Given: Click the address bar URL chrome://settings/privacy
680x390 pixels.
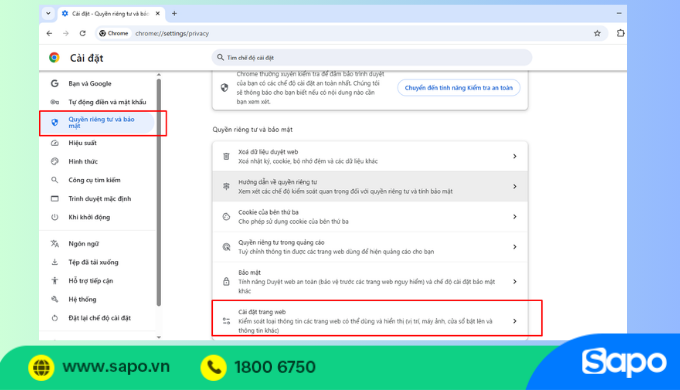Looking at the screenshot, I should (172, 33).
